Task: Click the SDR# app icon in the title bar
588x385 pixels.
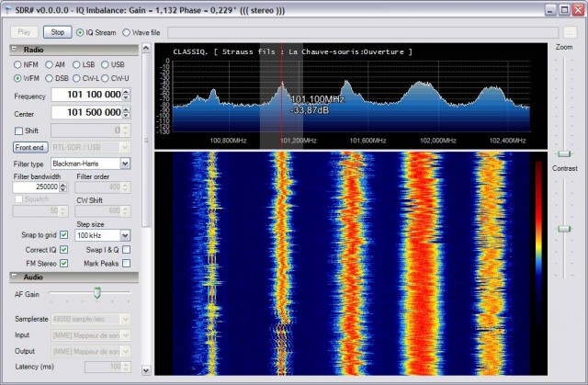Action: click(x=8, y=10)
